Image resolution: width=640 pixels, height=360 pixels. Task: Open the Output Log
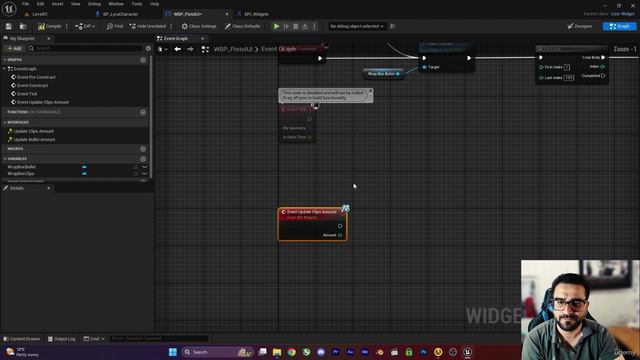point(61,339)
